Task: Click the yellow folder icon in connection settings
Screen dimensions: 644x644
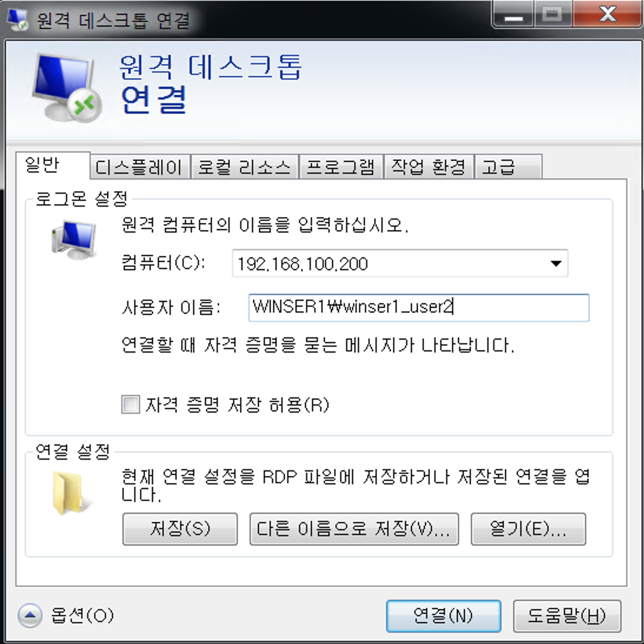Action: (68, 493)
